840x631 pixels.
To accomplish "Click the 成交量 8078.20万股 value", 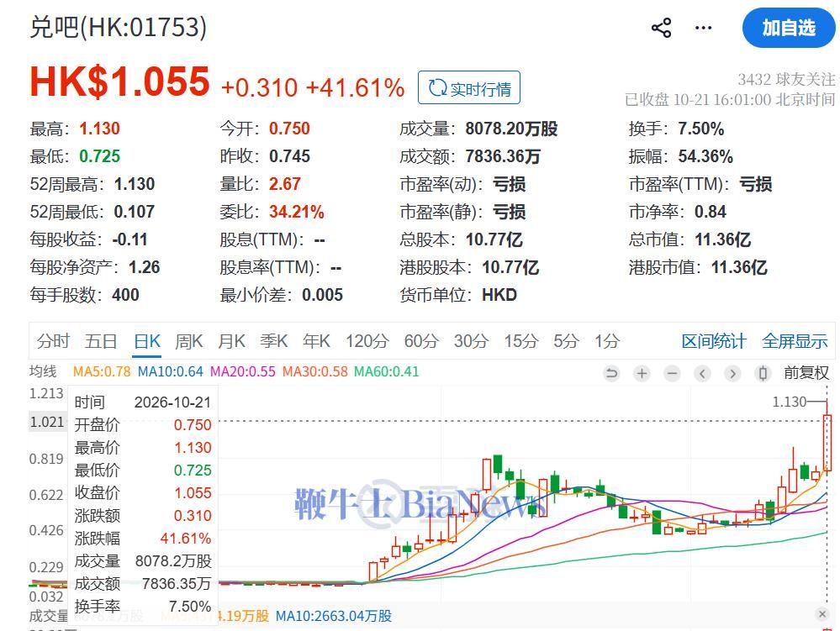I will point(511,129).
